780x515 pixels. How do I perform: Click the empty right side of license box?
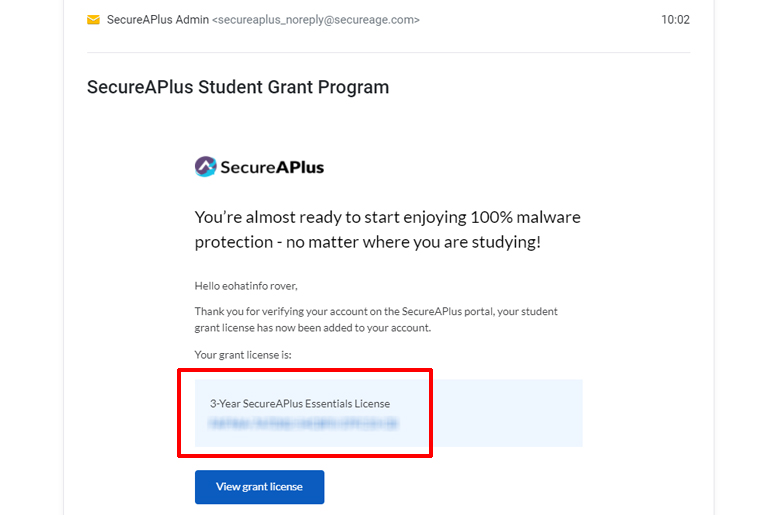point(507,413)
